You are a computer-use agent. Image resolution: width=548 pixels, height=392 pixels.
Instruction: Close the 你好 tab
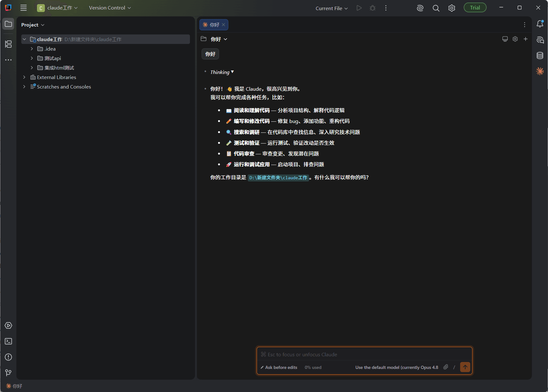[x=223, y=25]
